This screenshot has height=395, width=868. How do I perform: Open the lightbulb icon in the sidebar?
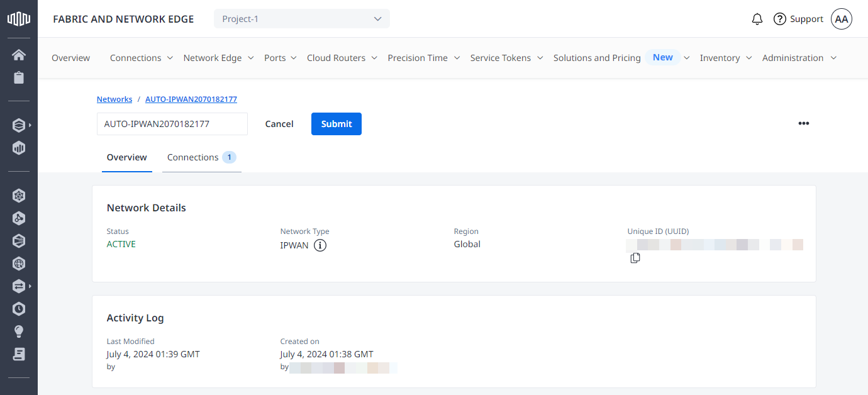(19, 331)
